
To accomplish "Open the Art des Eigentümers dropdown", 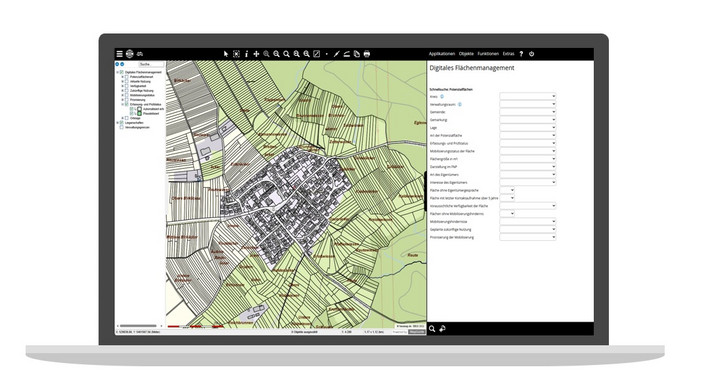I will (528, 174).
